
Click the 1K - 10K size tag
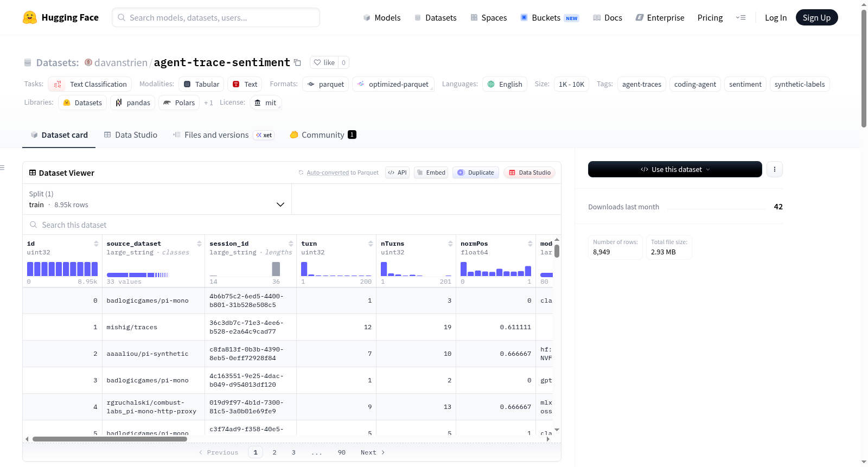[x=571, y=84]
